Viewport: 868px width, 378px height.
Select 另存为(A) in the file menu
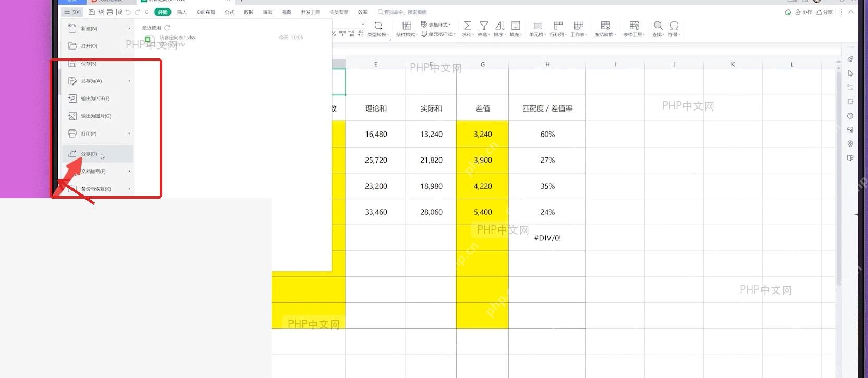[98, 81]
